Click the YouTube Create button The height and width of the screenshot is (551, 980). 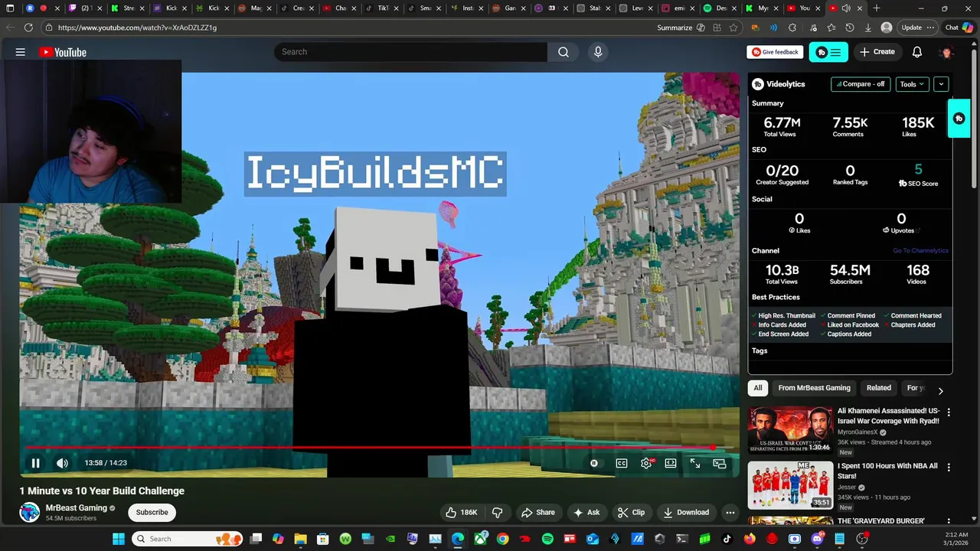pyautogui.click(x=877, y=52)
